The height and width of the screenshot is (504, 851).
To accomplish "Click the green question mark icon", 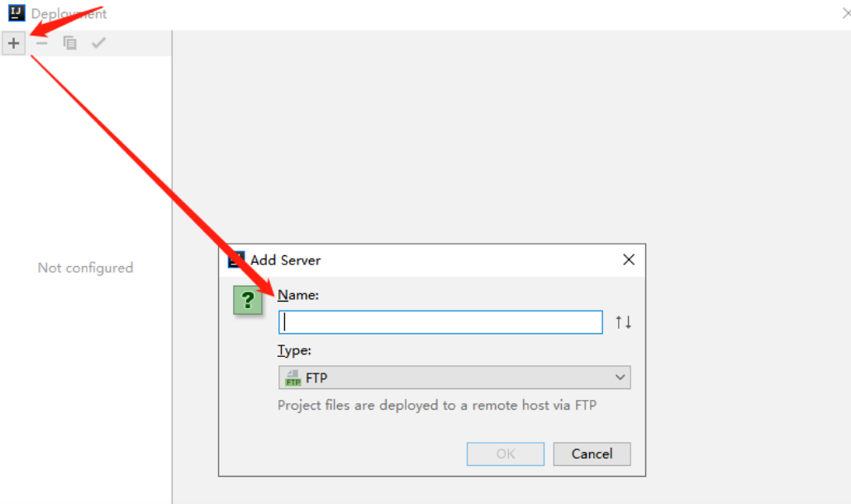I will 247,300.
